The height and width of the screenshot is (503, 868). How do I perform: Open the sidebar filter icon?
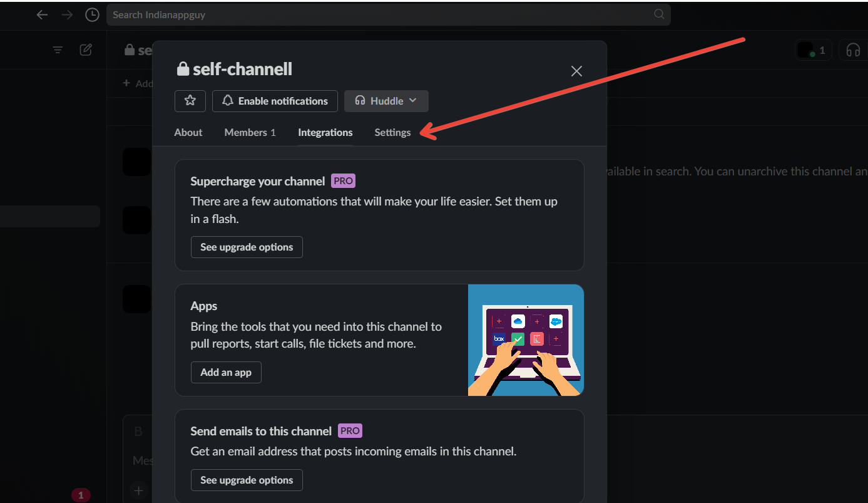pos(58,50)
